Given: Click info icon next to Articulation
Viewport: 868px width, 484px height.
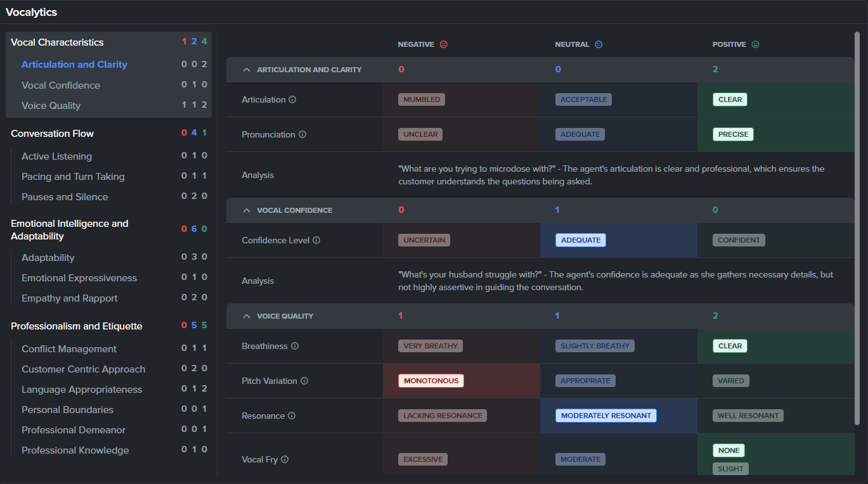Looking at the screenshot, I should point(292,99).
